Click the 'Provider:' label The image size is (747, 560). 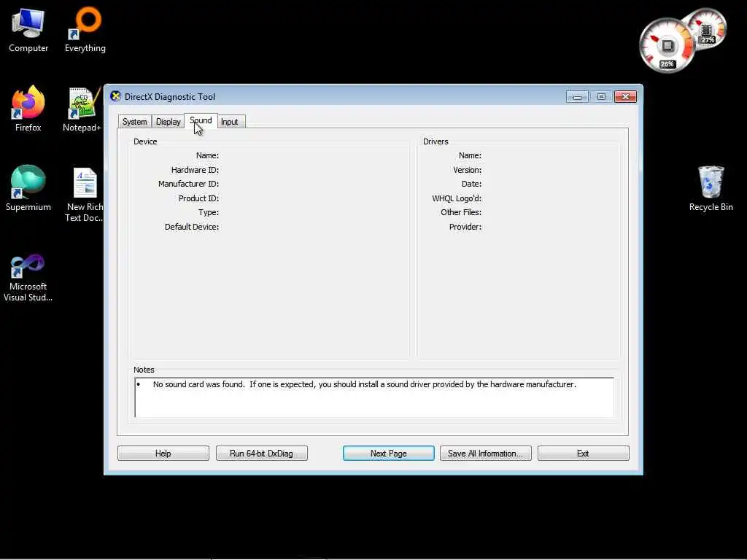point(465,227)
